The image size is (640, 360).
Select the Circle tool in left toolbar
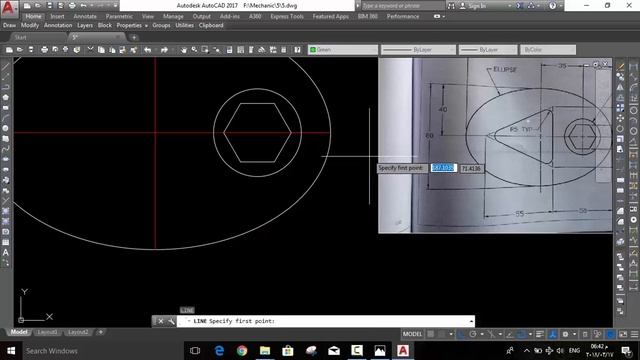coord(6,128)
